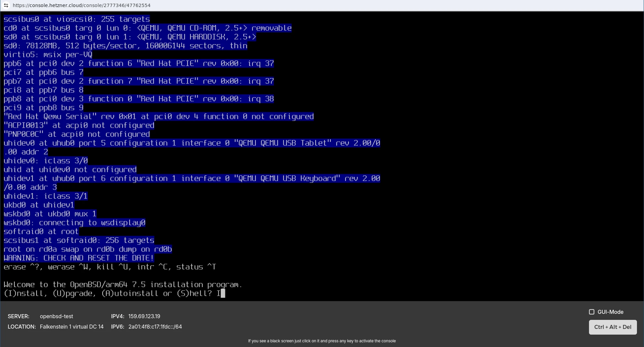Enable the GUI-Mode checkbox

(x=592, y=311)
